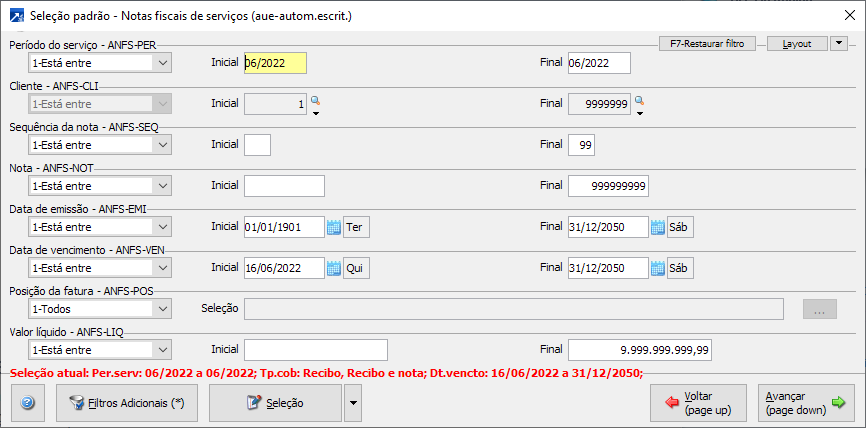Click the Seleção button with notepad icon
This screenshot has height=428, width=866.
(275, 403)
